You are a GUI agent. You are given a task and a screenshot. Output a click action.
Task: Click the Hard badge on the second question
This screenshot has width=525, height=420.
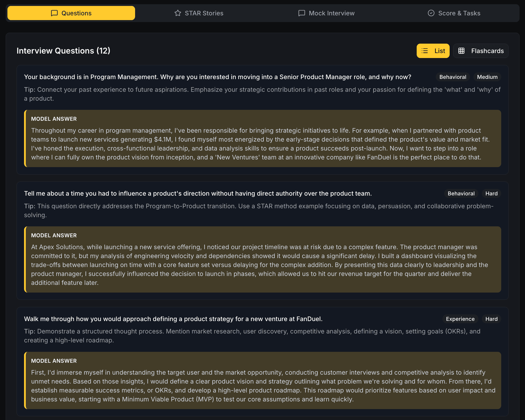pyautogui.click(x=491, y=193)
